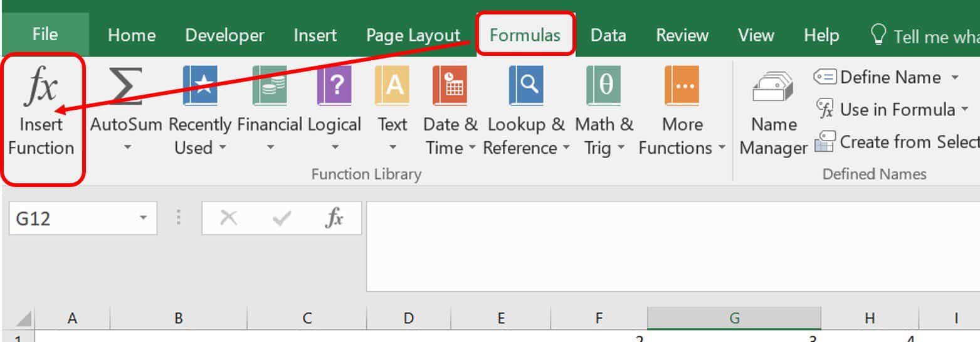Open the Name Manager
This screenshot has width=980, height=342.
[773, 112]
